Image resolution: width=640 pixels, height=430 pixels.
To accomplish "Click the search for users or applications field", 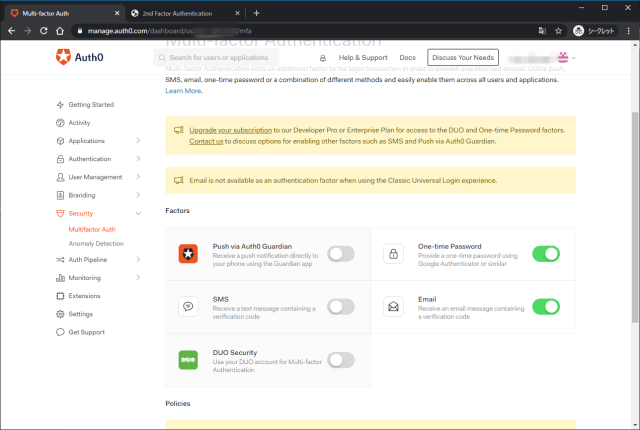I will [216, 58].
